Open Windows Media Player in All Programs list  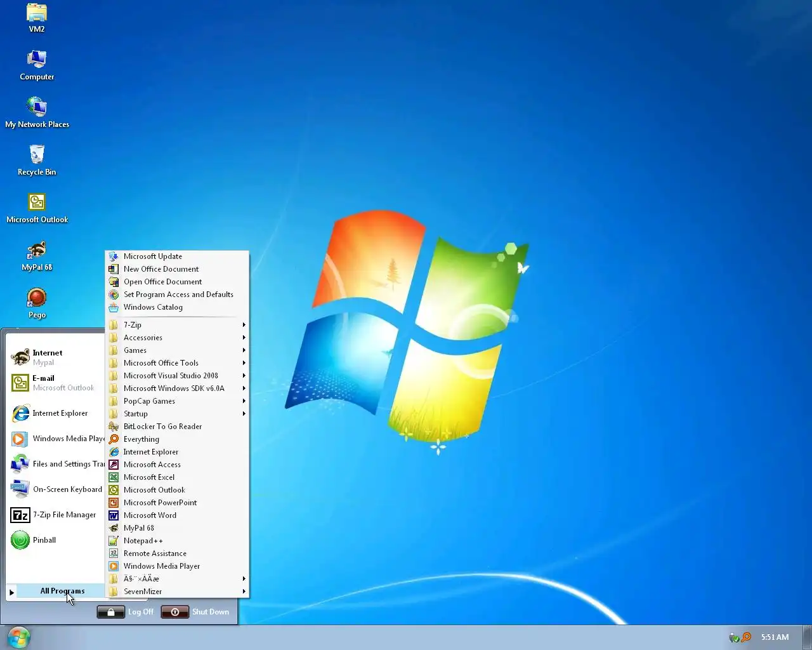[x=177, y=566]
